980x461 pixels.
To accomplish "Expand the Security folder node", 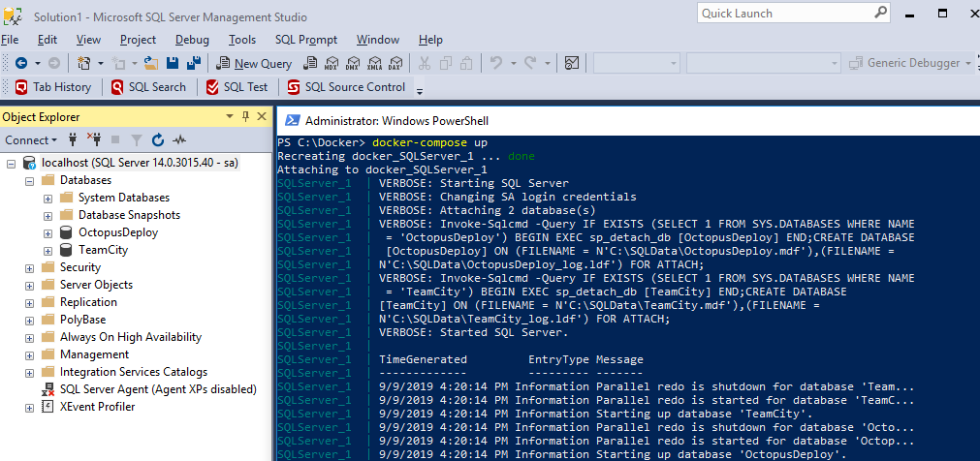I will tap(29, 267).
